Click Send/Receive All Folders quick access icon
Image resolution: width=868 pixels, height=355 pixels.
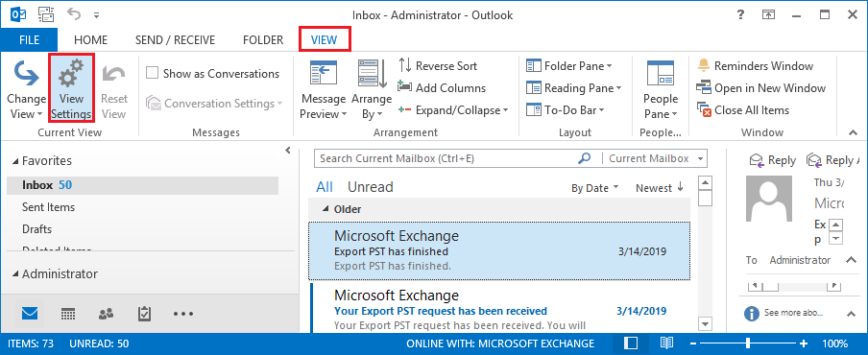[46, 14]
